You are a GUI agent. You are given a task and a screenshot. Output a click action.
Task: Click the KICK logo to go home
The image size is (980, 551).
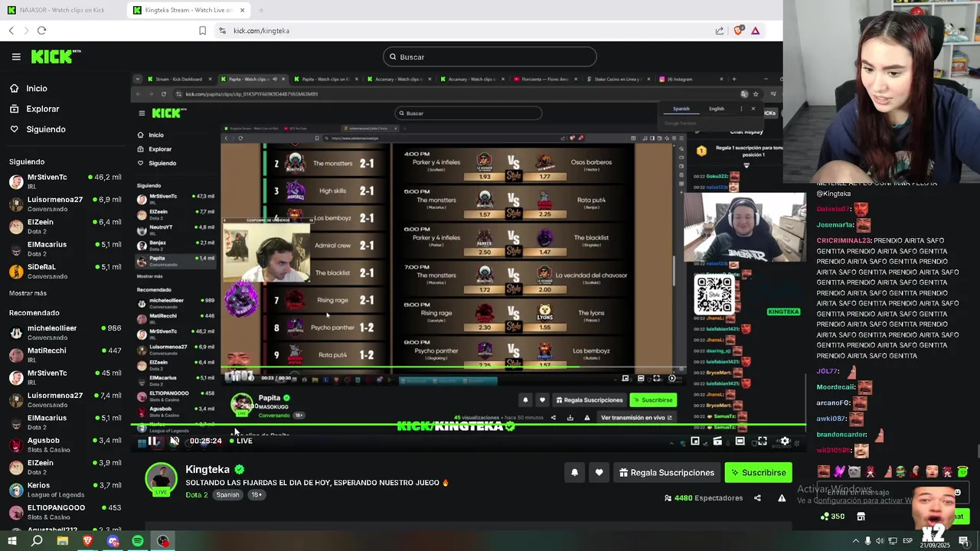pyautogui.click(x=55, y=57)
